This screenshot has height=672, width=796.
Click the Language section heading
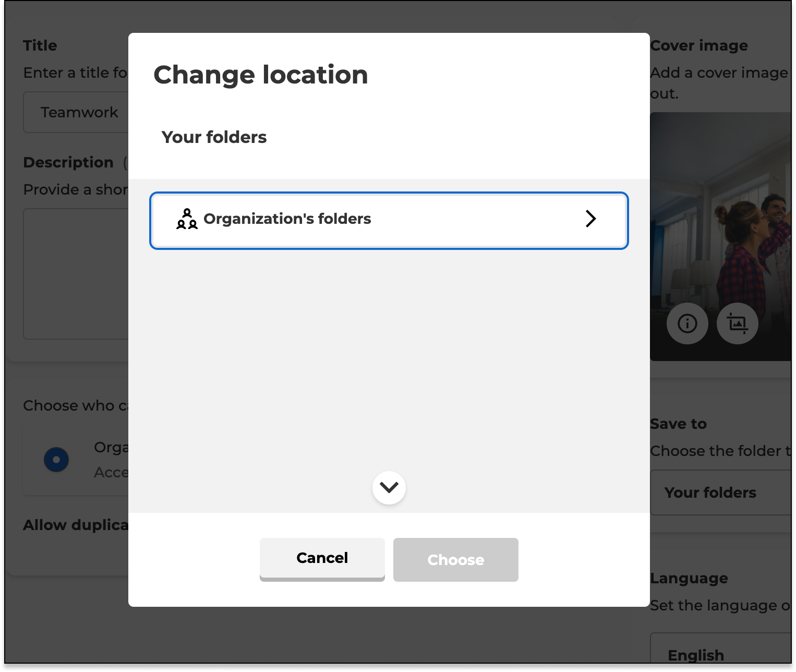click(689, 578)
